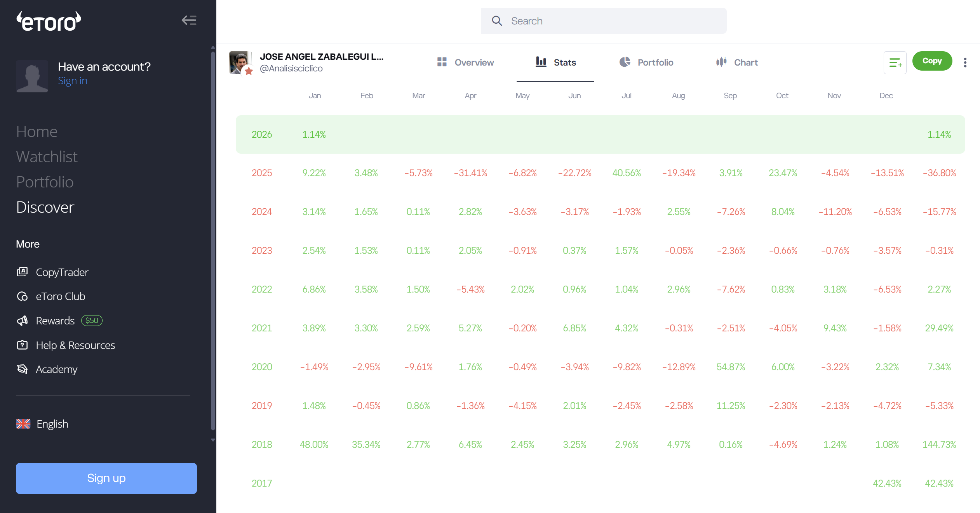Click the Sign in link
Viewport: 980px width, 513px height.
click(x=73, y=81)
